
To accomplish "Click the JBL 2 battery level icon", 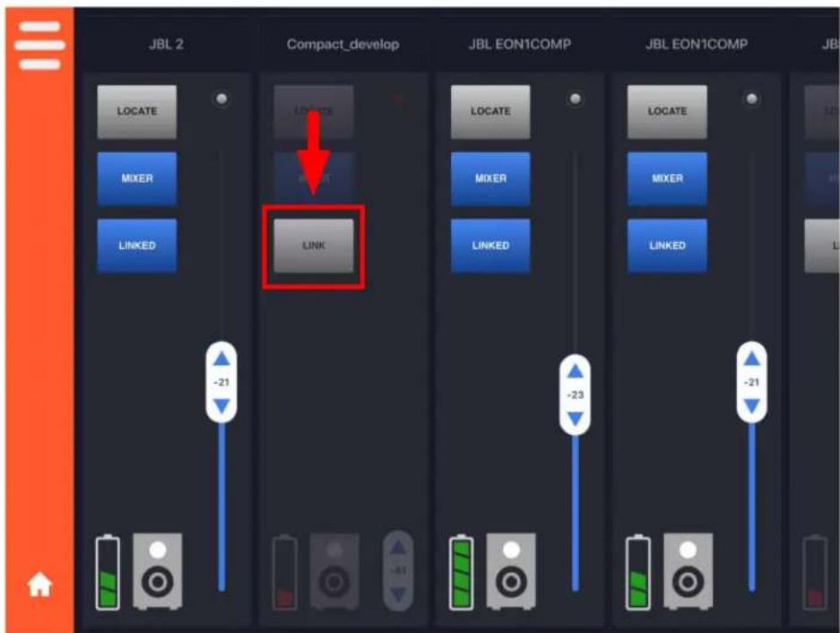I will (108, 572).
